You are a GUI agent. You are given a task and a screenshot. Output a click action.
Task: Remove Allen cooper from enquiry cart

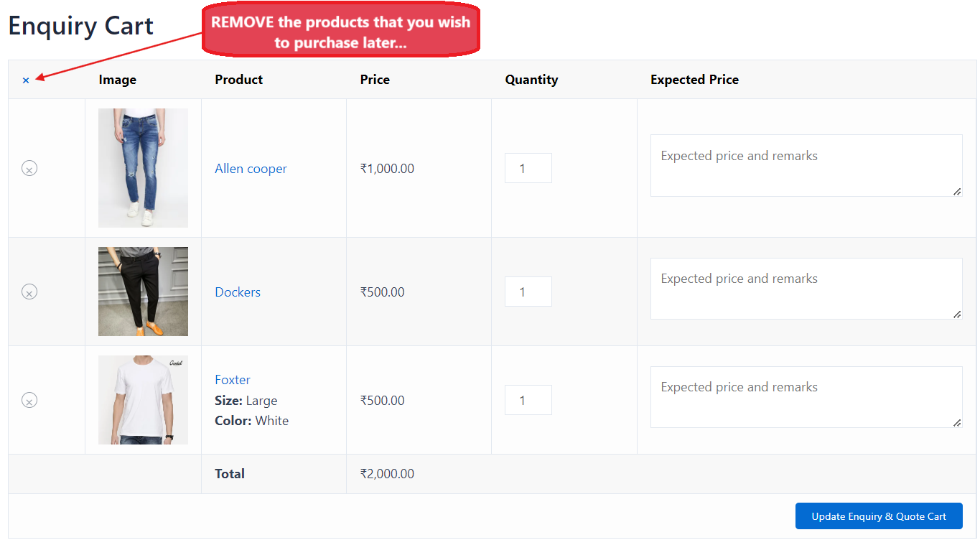click(x=29, y=169)
